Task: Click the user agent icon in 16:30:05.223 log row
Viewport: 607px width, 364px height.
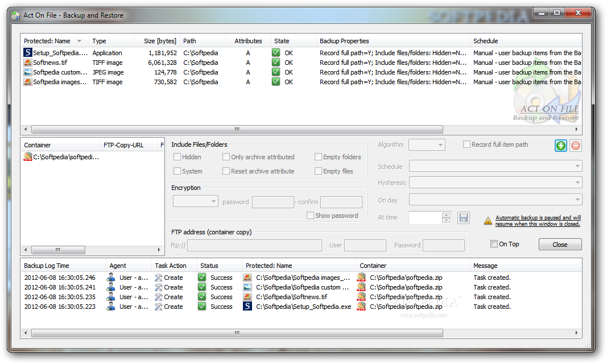Action: click(111, 307)
